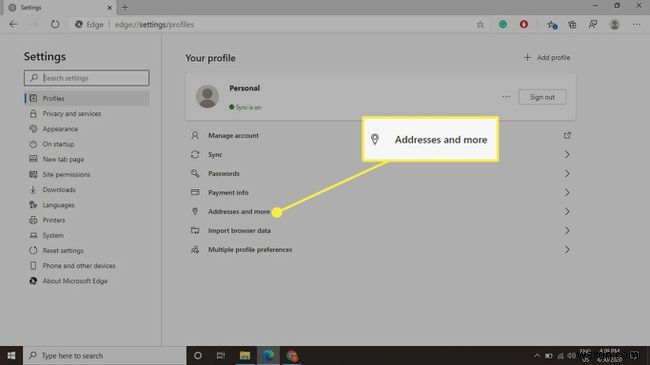Click the address bar URL edge://settings/profiles

tap(154, 24)
